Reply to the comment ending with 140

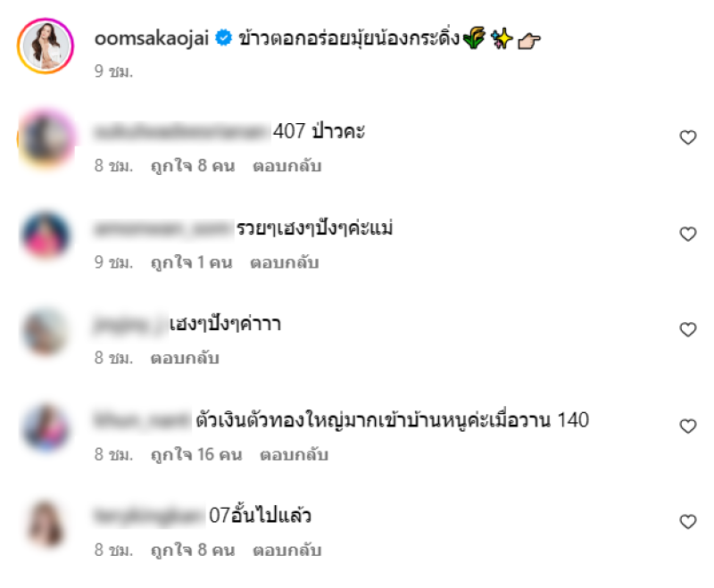click(x=294, y=454)
